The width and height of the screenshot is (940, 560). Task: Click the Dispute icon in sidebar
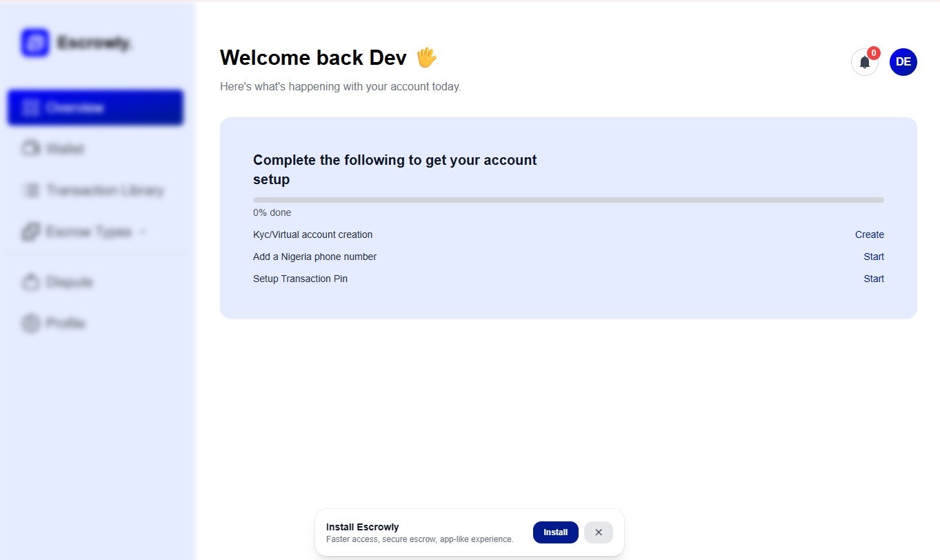tap(31, 281)
